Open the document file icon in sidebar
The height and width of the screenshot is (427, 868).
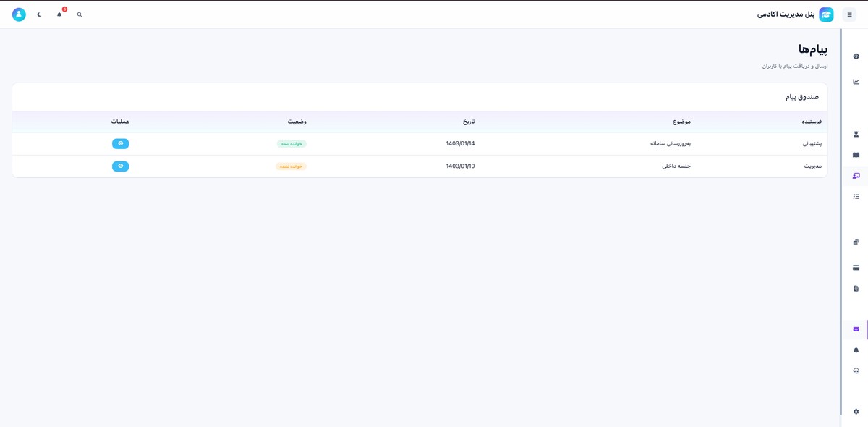pyautogui.click(x=856, y=289)
